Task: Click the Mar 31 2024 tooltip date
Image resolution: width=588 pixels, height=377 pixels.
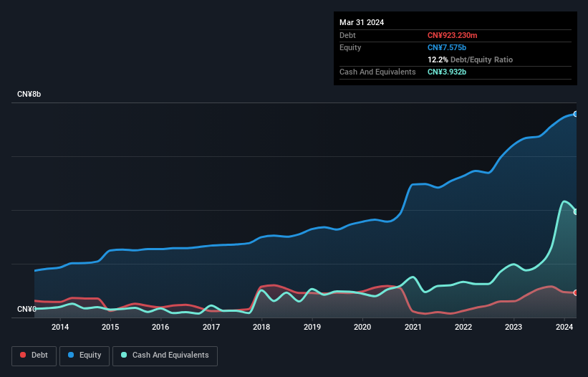Action: pos(362,22)
